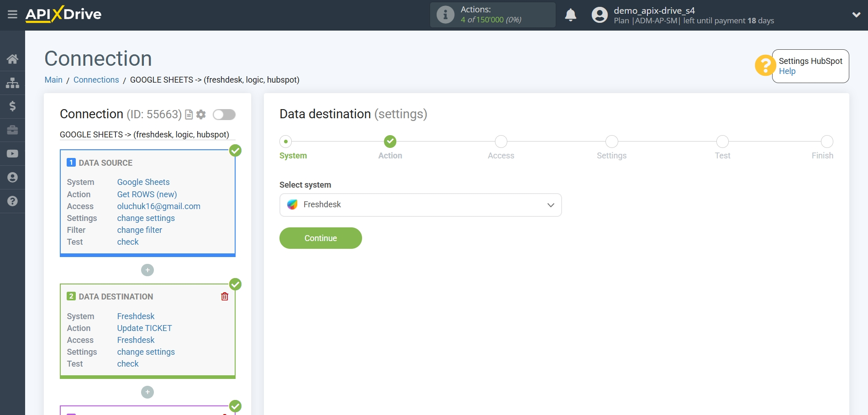This screenshot has width=868, height=415.
Task: Select the Test step
Action: point(722,142)
